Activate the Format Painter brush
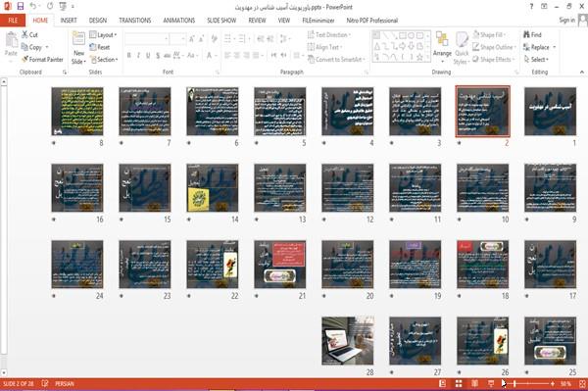 click(42, 59)
